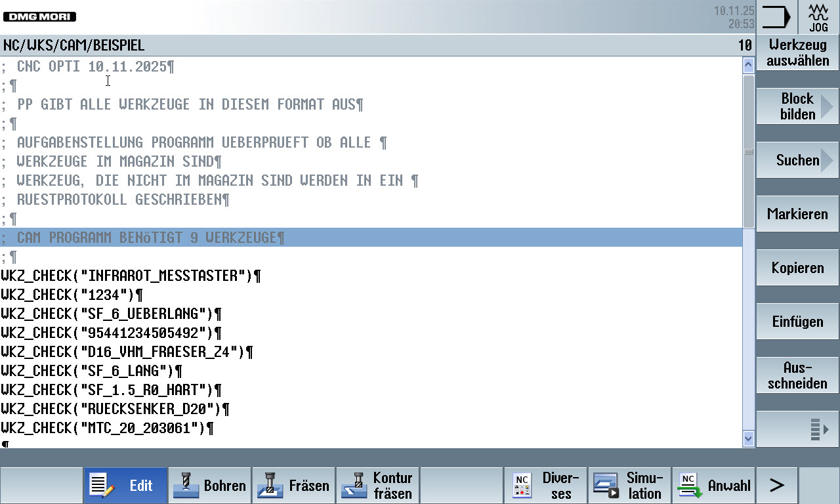Click the scrollbar down arrow in editor
Image resolution: width=840 pixels, height=504 pixels.
[x=748, y=438]
